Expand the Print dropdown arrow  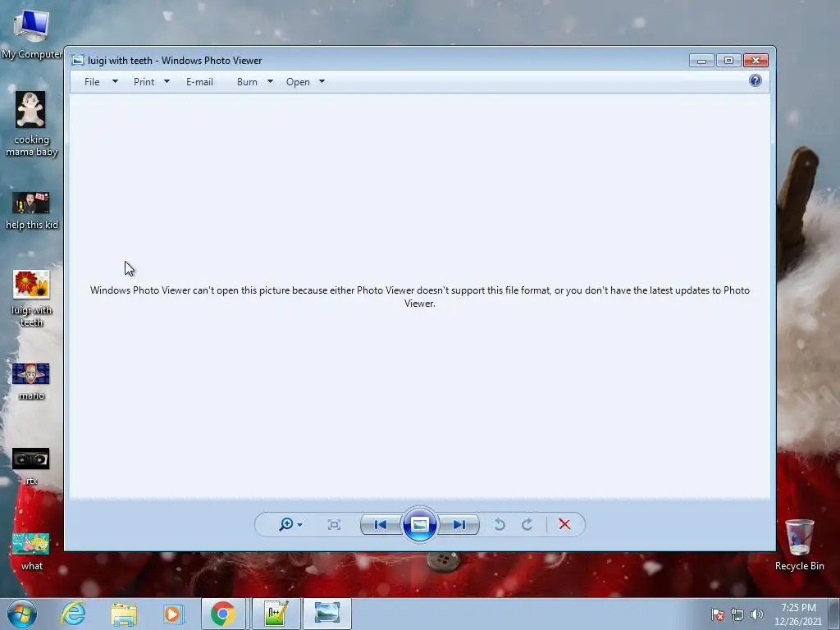(167, 82)
